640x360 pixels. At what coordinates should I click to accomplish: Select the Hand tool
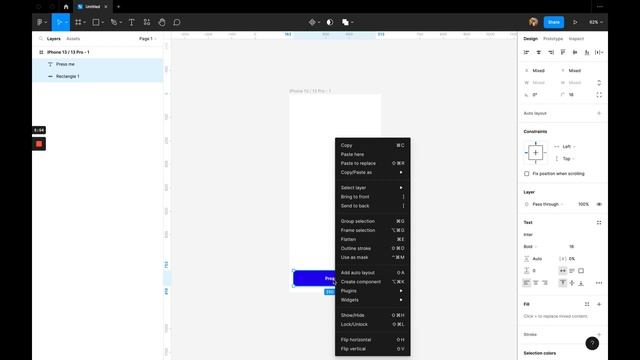(162, 22)
